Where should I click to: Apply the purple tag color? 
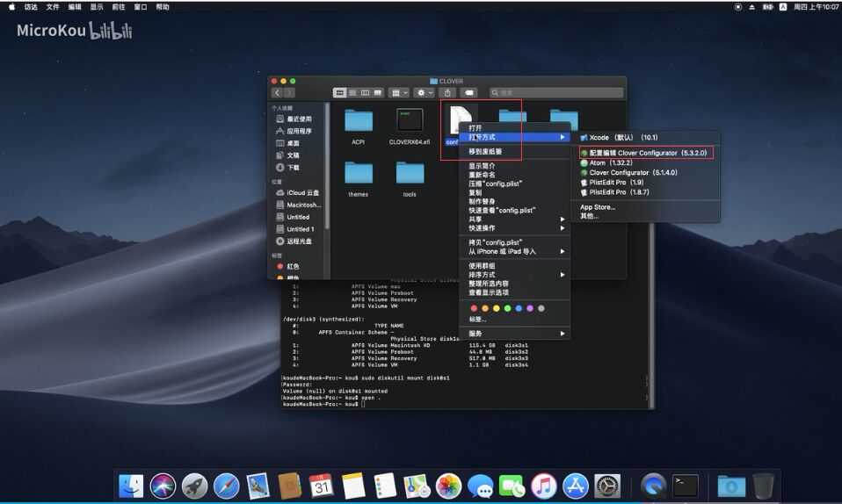[530, 308]
